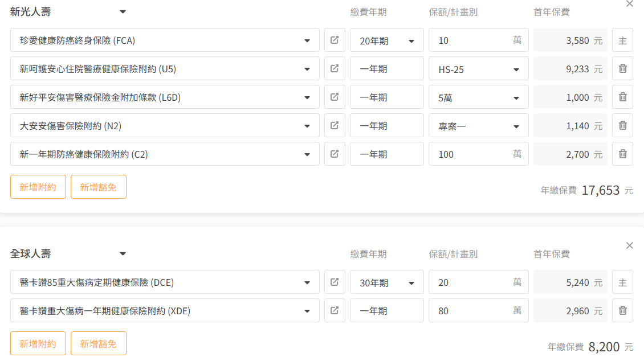Viewport: 644px width, 357px height.
Task: Remove the 大安安傷害保險附約 (N2) row
Action: (623, 126)
